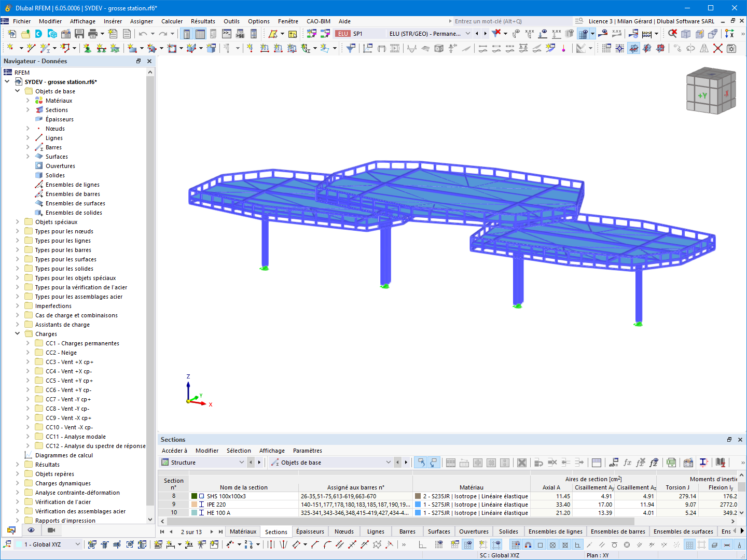747x560 pixels.
Task: Toggle the magnet object snap button
Action: click(x=528, y=544)
